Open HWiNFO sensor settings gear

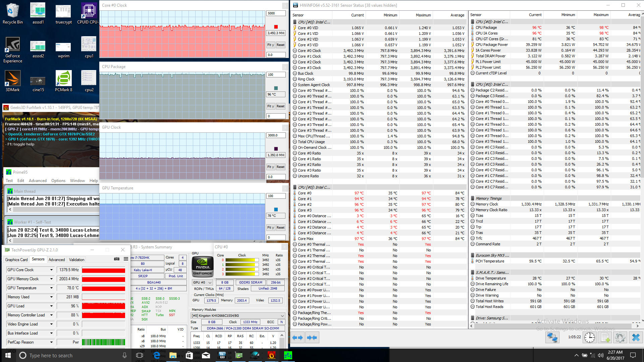(620, 338)
